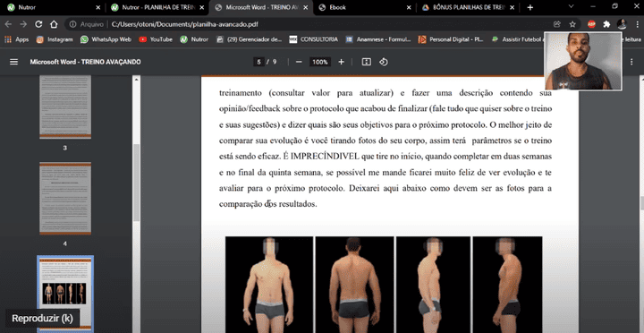644x333 pixels.
Task: Close the first Nutror tab
Action: [98, 7]
